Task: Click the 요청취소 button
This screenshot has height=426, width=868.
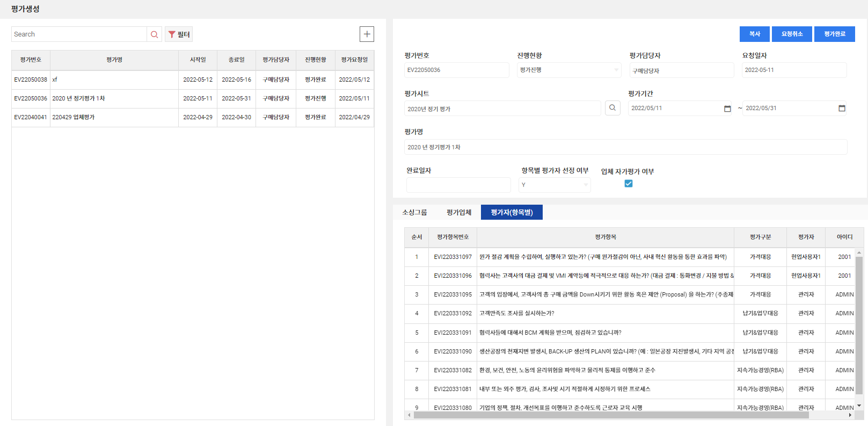Action: click(x=792, y=34)
